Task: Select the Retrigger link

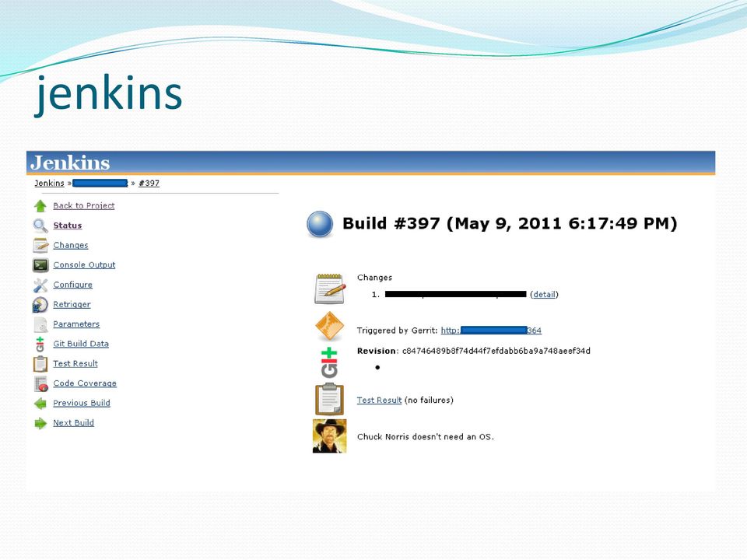Action: 72,304
